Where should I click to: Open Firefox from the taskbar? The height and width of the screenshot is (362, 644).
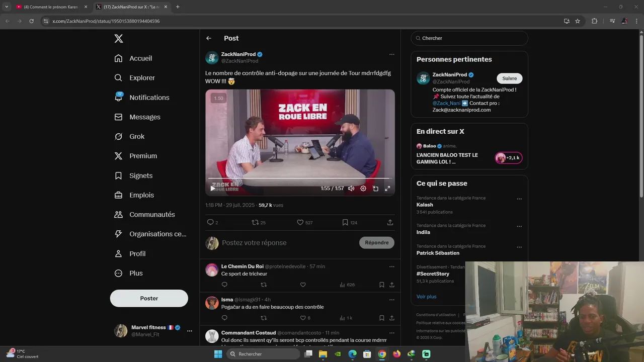tap(396, 354)
